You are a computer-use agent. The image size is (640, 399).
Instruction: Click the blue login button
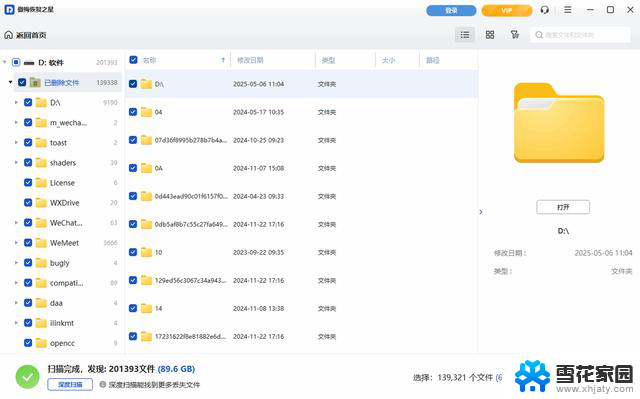pyautogui.click(x=451, y=10)
